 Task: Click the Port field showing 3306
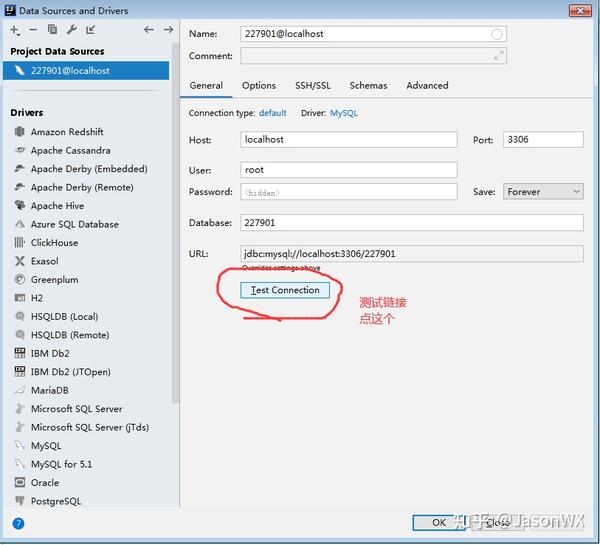point(543,140)
